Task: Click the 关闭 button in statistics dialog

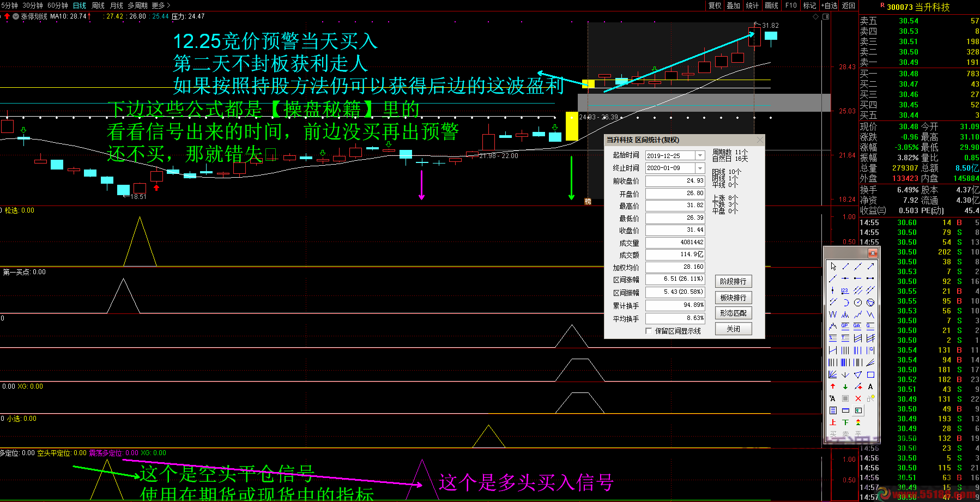Action: point(733,328)
